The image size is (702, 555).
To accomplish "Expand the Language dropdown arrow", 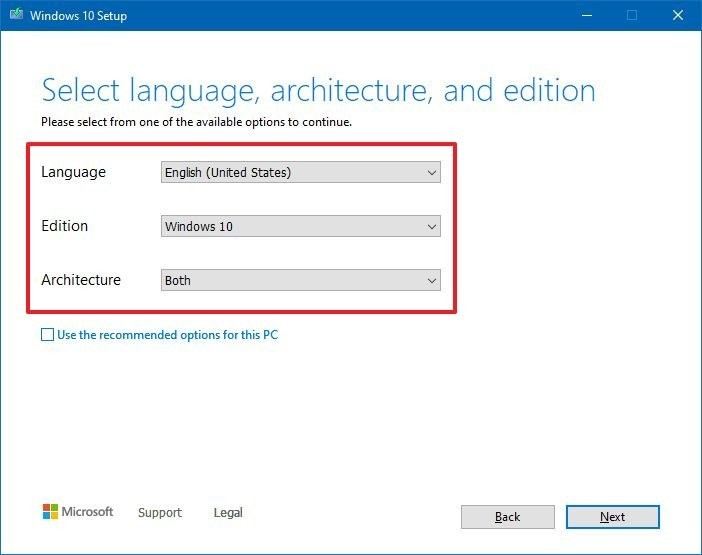I will pos(432,173).
